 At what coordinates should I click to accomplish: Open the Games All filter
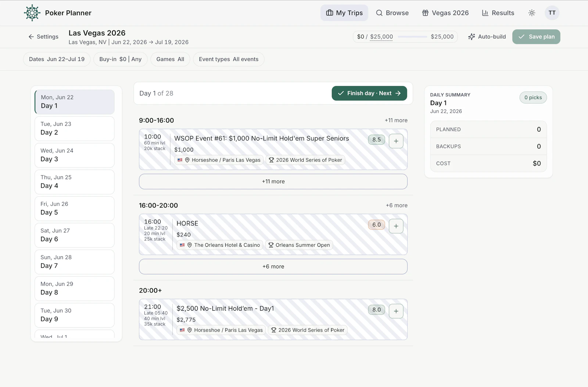point(170,59)
